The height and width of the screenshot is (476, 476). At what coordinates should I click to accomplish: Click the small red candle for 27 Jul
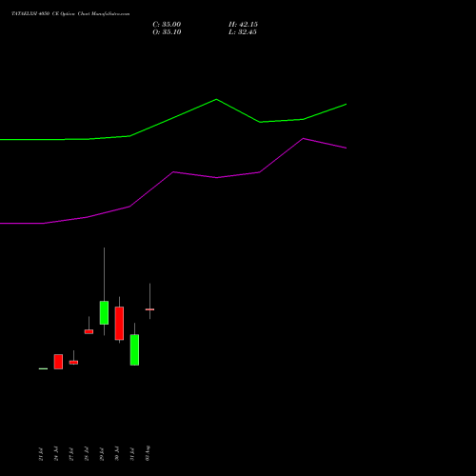[73, 362]
